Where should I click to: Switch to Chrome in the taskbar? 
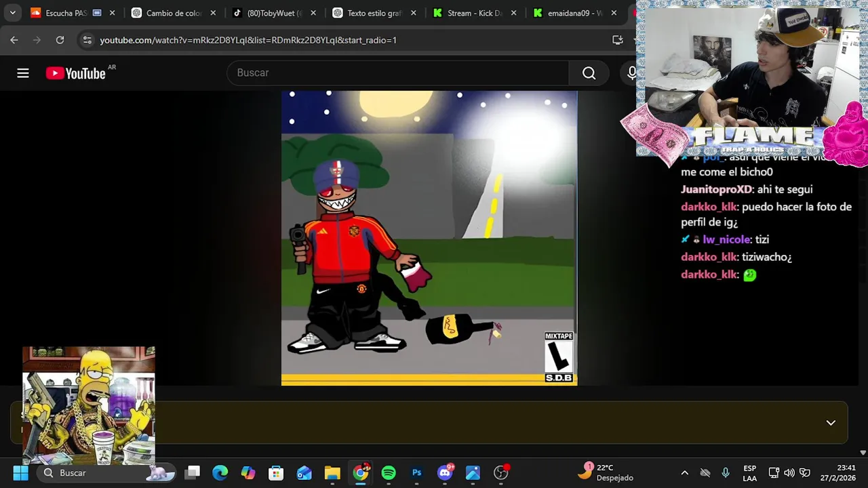(x=361, y=472)
